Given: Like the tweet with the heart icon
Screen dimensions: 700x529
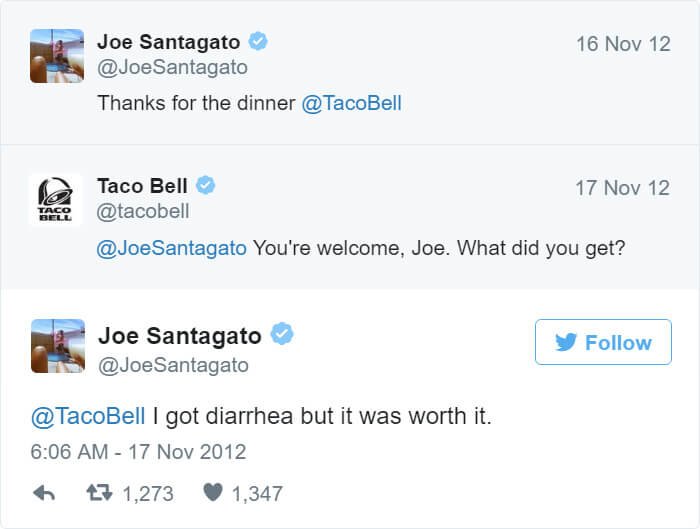Looking at the screenshot, I should click(212, 492).
